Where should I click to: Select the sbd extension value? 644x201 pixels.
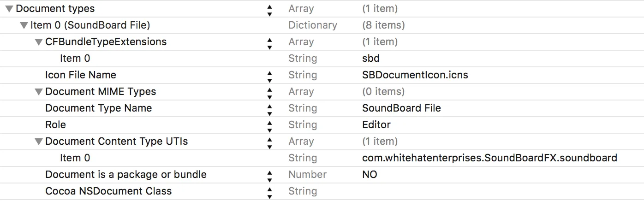point(371,59)
